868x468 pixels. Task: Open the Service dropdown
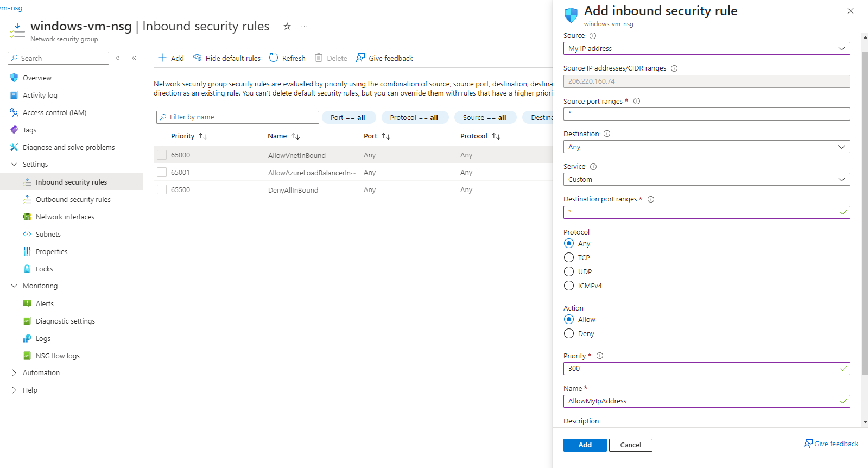tap(706, 179)
